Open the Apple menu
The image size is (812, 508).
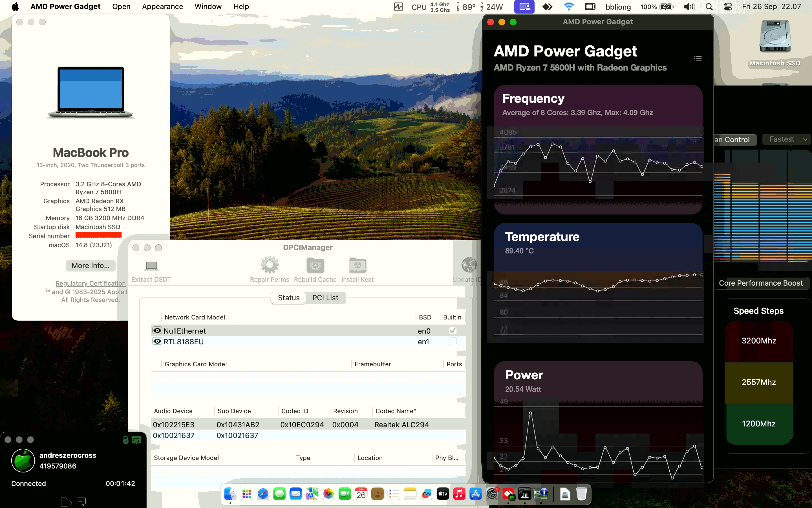15,7
